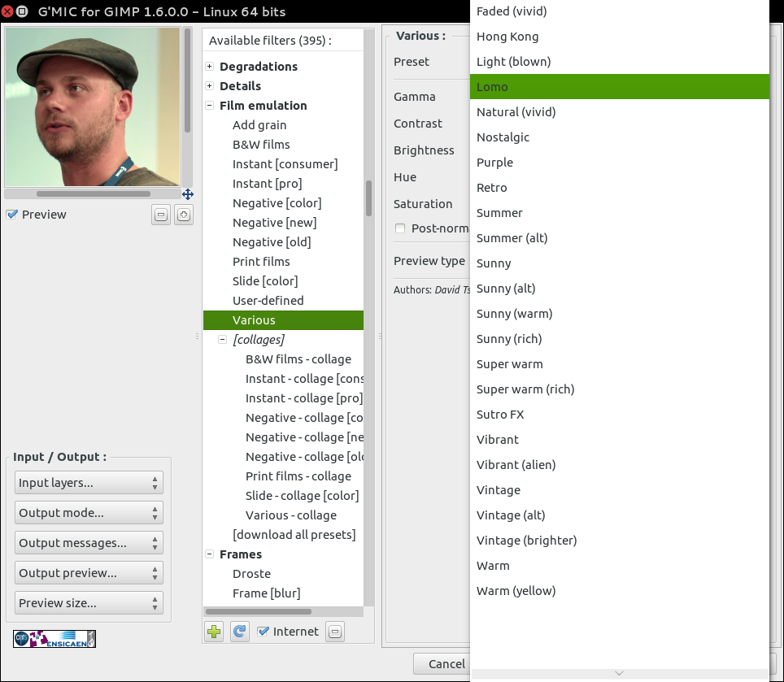Image resolution: width=784 pixels, height=682 pixels.
Task: Open the Input layers dropdown
Action: [x=89, y=483]
